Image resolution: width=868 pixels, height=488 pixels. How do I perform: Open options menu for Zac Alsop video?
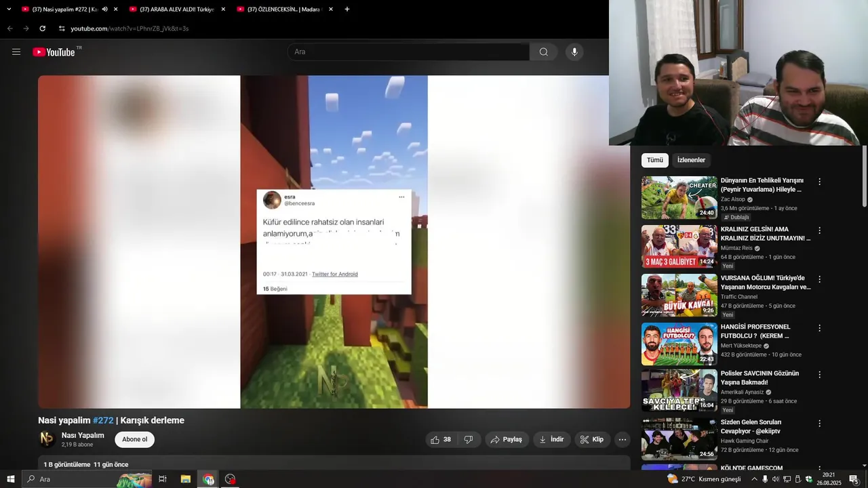pos(819,182)
